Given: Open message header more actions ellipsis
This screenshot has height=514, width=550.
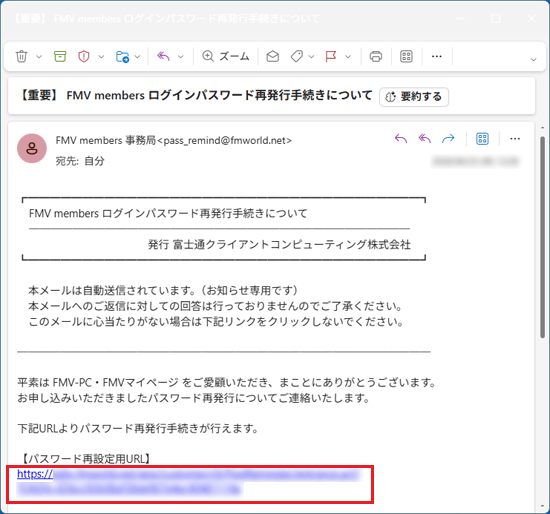Looking at the screenshot, I should coord(515,139).
